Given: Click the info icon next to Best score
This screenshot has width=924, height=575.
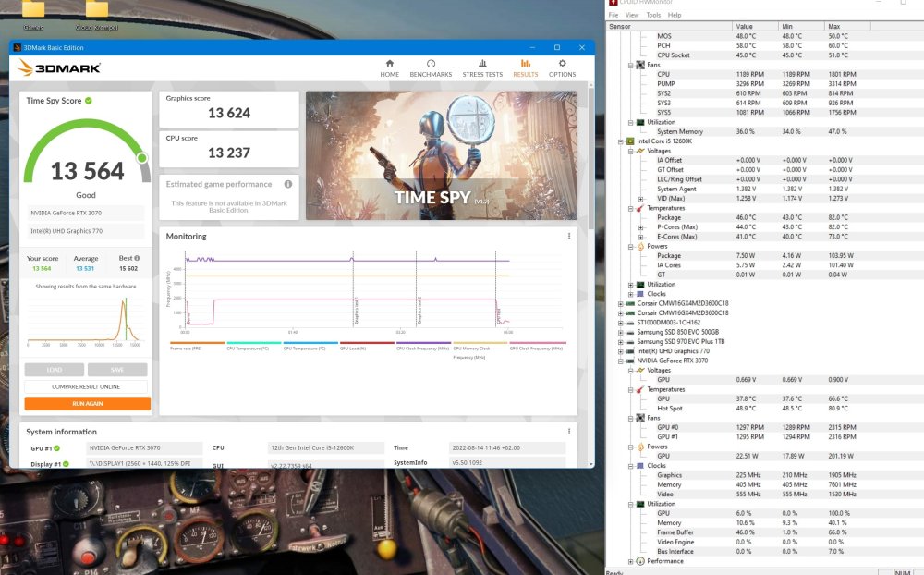Looking at the screenshot, I should (138, 258).
